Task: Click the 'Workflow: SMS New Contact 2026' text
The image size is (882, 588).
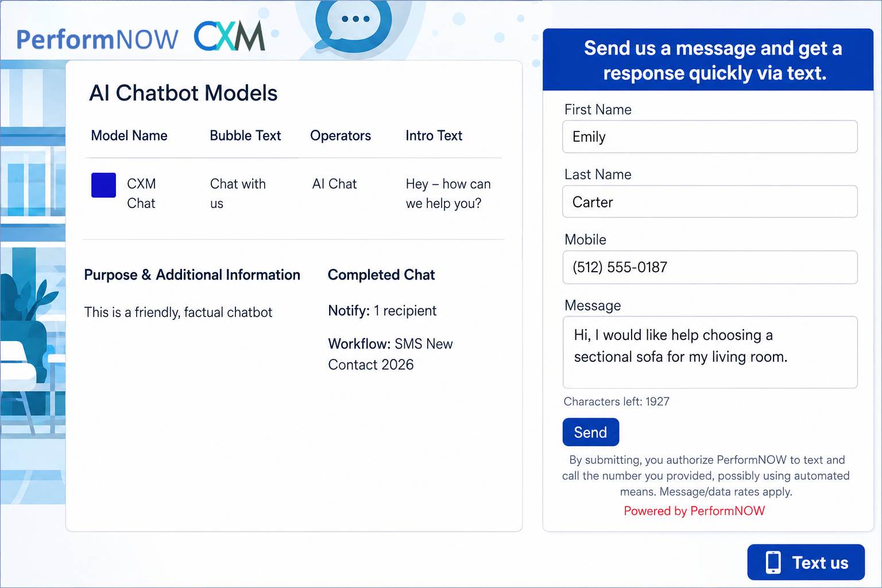Action: (390, 354)
